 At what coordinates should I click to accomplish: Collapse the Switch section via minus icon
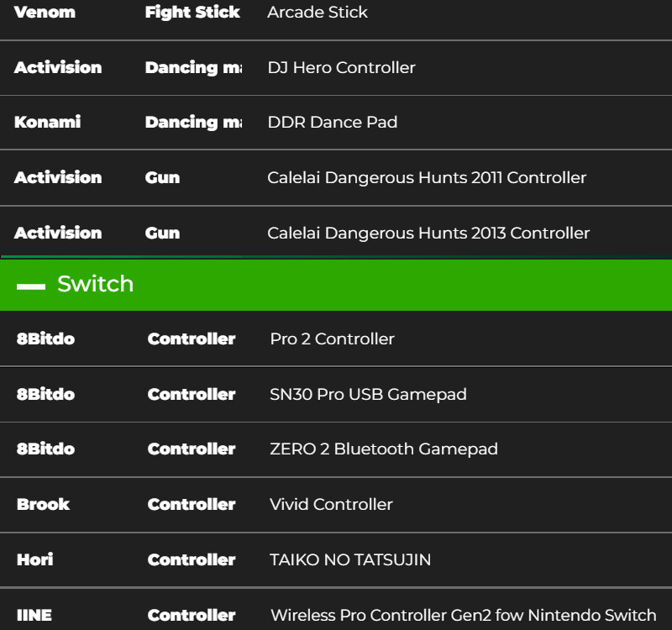click(31, 286)
